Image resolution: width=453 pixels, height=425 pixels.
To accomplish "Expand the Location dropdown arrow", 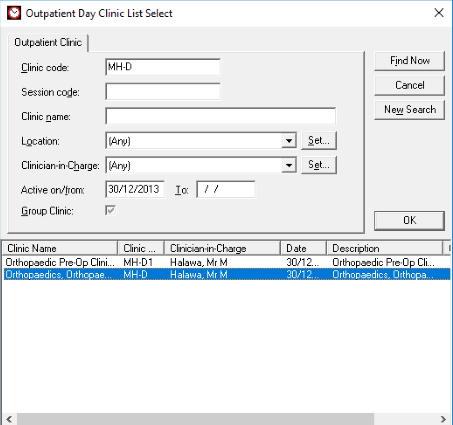I will coord(289,141).
